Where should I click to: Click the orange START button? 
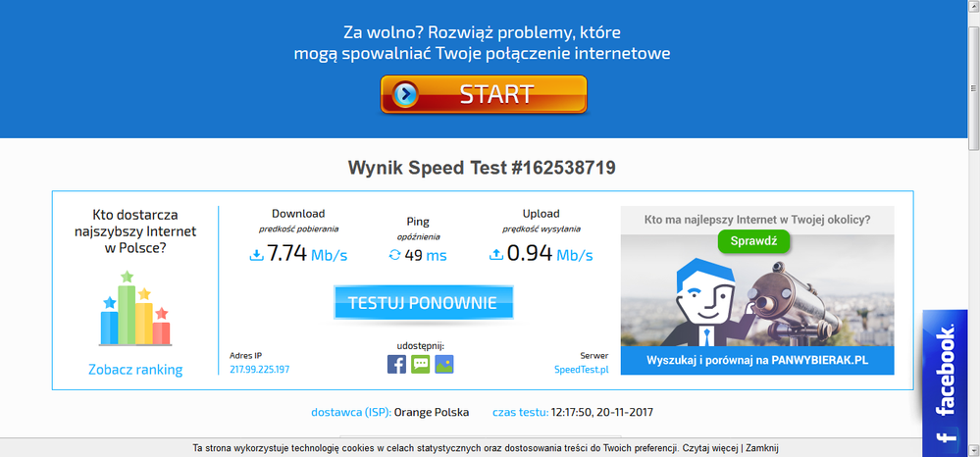tap(483, 94)
